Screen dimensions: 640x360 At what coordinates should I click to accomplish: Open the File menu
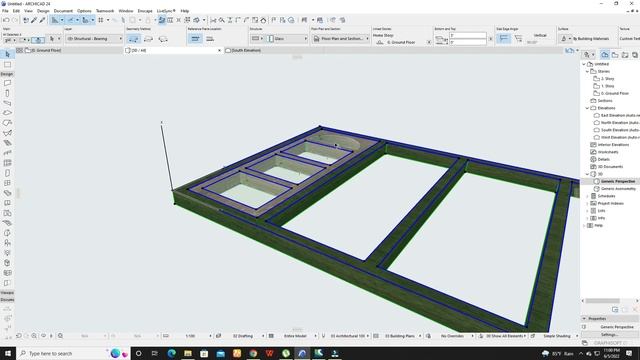point(5,11)
